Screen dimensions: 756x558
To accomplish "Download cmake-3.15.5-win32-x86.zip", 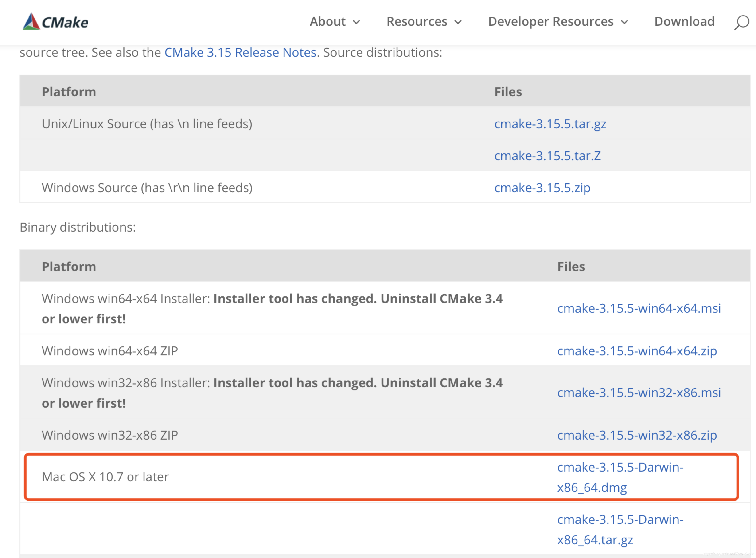I will pos(637,435).
